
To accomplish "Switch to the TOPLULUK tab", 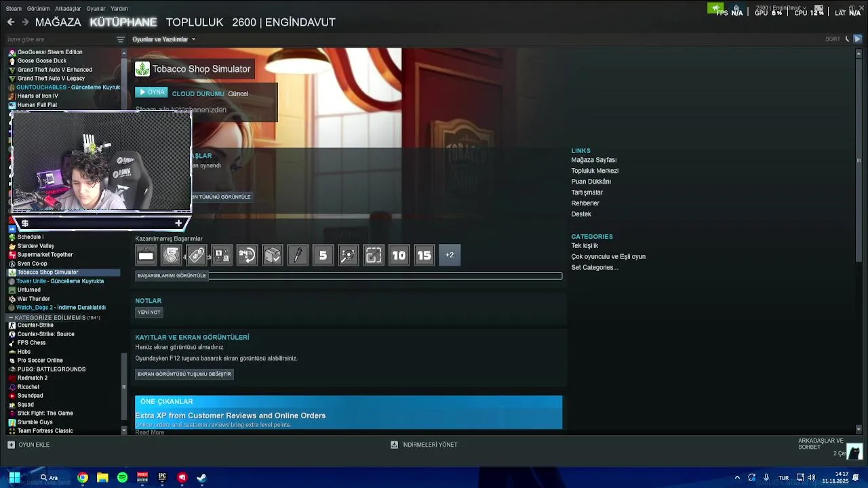I will [195, 22].
